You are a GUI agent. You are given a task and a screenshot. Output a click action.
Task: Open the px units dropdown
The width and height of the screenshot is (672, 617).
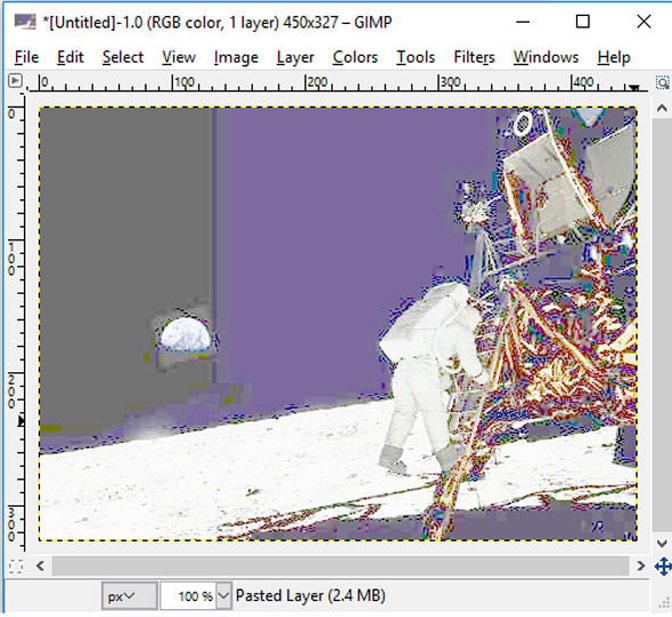[129, 596]
